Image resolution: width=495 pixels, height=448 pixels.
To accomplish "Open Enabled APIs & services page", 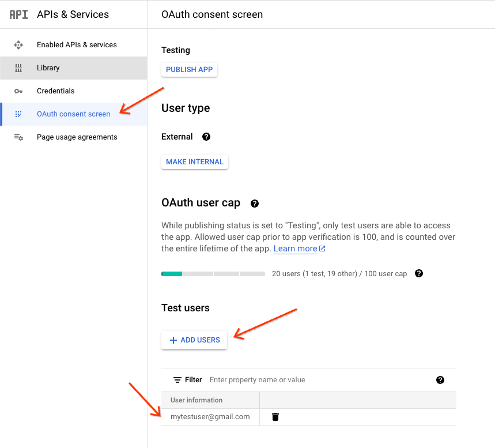I will click(x=77, y=45).
